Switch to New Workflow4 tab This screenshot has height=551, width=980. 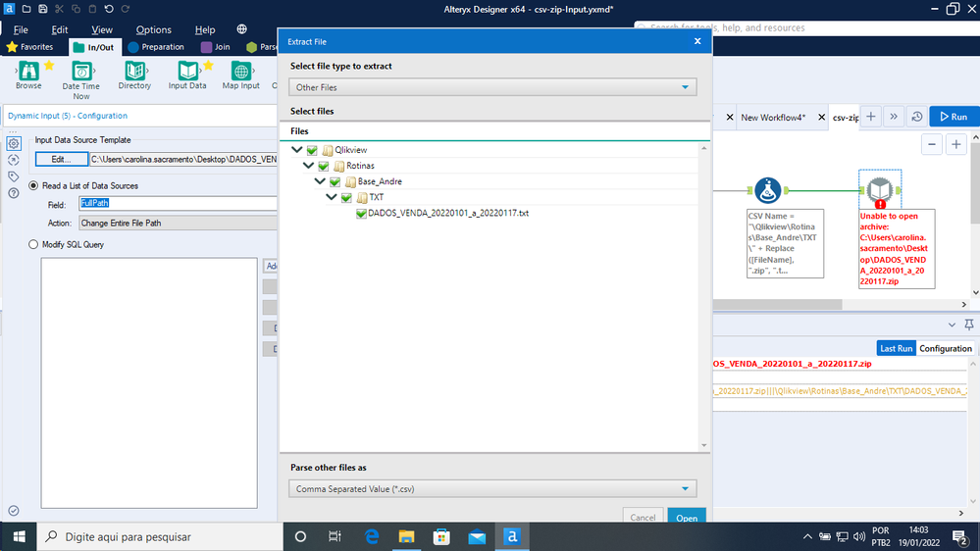click(x=773, y=117)
